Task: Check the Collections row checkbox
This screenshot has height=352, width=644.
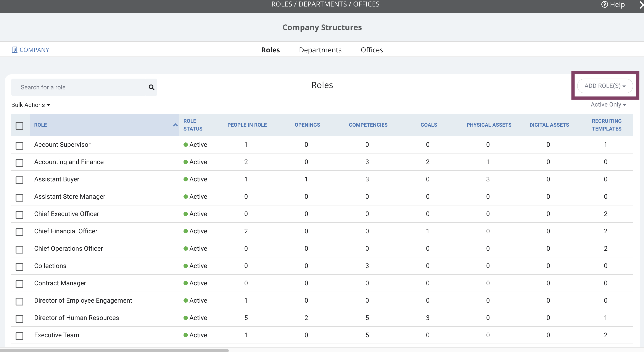Action: pos(19,267)
